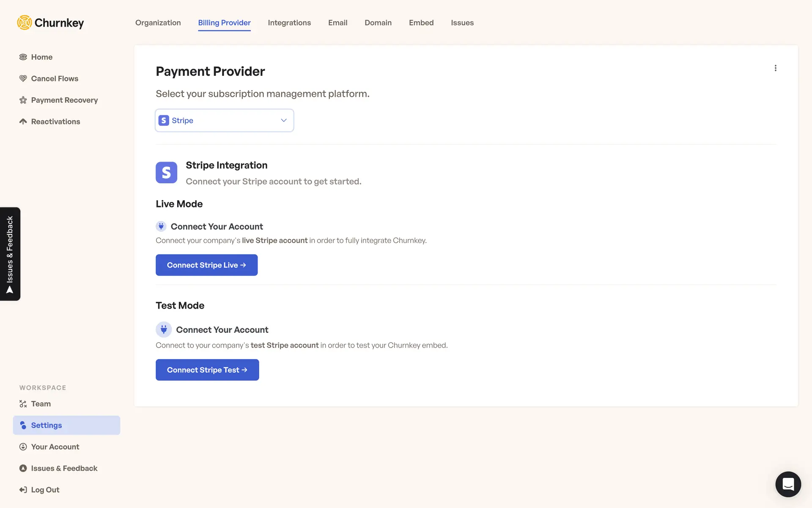Image resolution: width=812 pixels, height=508 pixels.
Task: Click the Churnkey logo icon
Action: (x=25, y=22)
